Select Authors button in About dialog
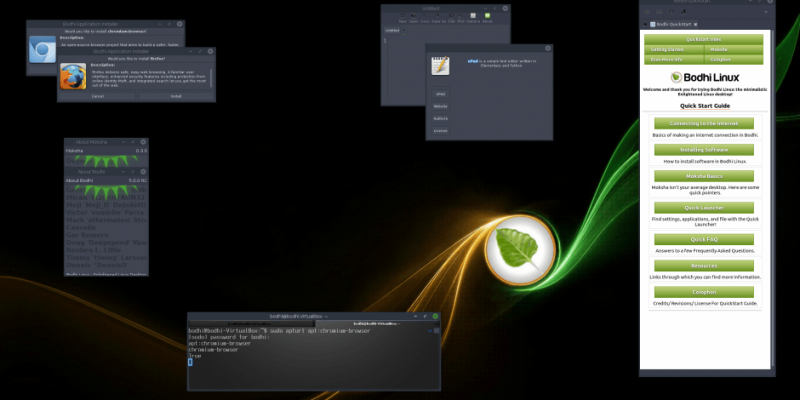The image size is (800, 400). [x=440, y=118]
